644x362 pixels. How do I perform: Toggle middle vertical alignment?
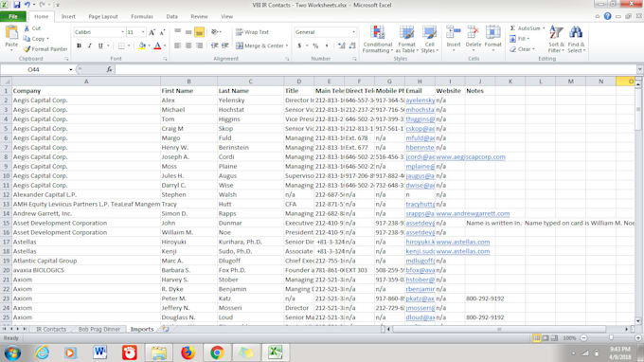click(x=188, y=32)
